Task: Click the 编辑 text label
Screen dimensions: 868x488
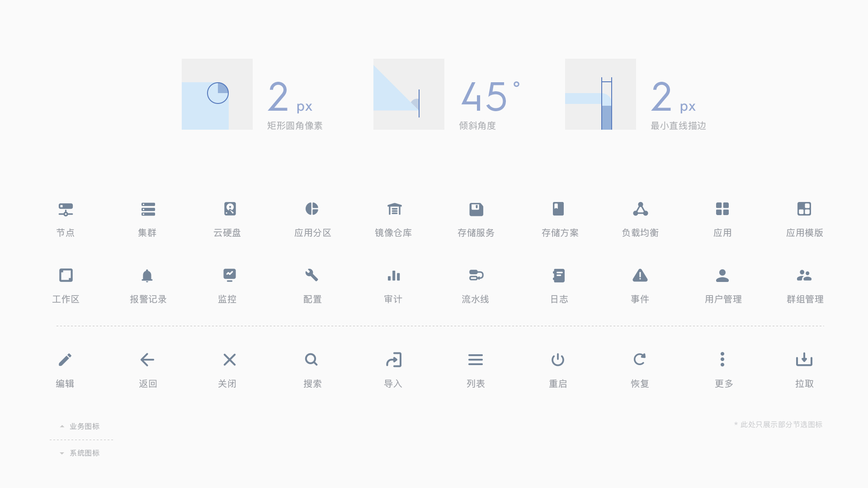Action: tap(65, 384)
